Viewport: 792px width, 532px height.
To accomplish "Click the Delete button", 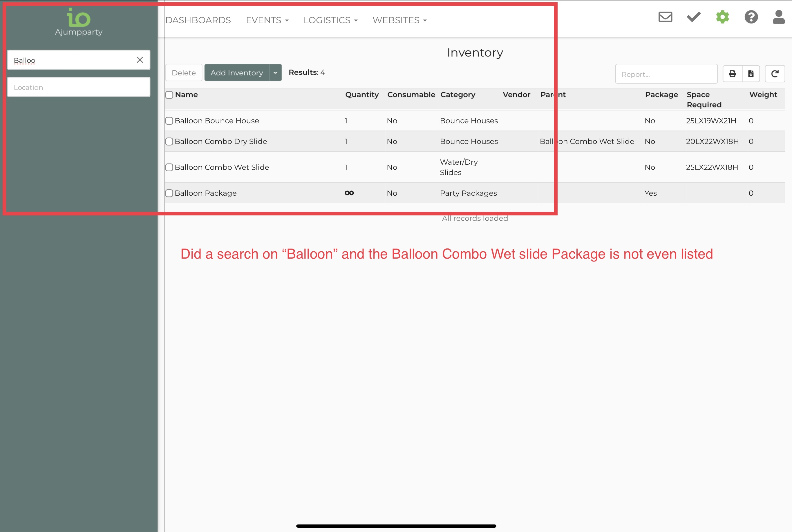I will click(x=184, y=72).
